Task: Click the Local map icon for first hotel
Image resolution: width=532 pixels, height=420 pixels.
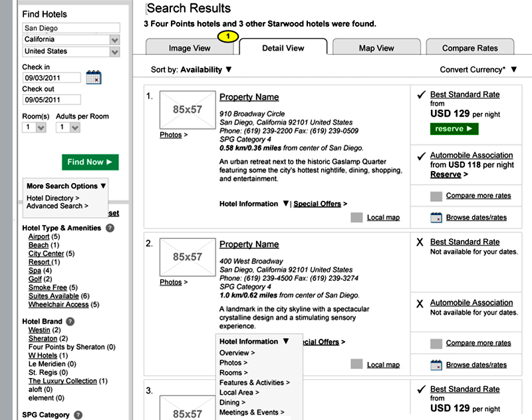Action: pyautogui.click(x=357, y=217)
